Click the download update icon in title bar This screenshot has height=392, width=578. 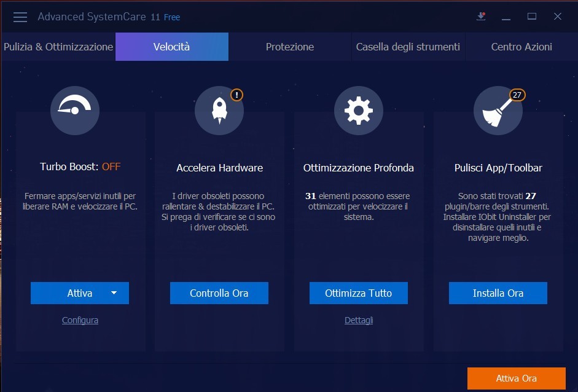(x=481, y=17)
